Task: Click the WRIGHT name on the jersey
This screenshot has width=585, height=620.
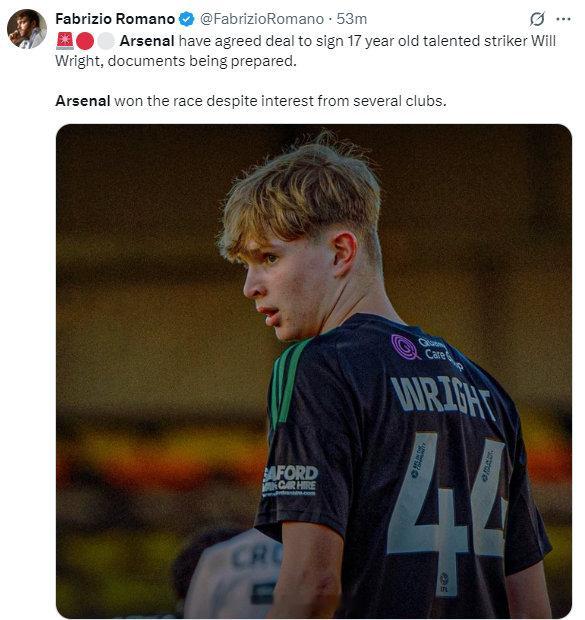Action: pos(443,397)
